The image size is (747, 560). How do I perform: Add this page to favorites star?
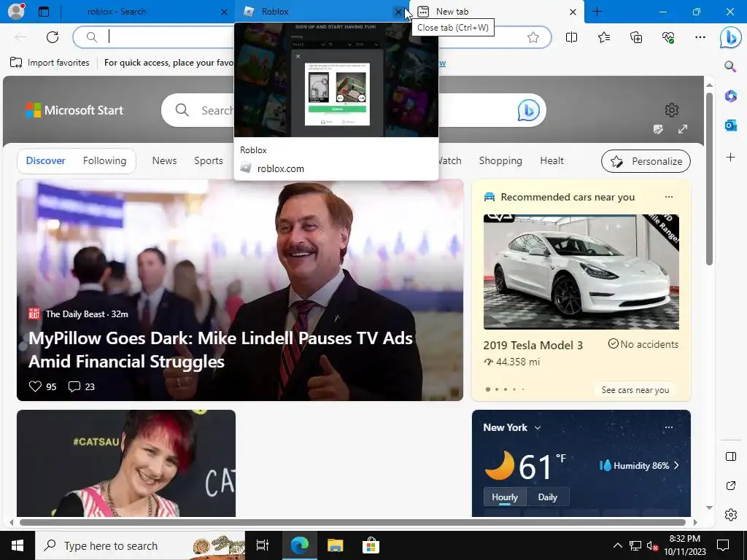533,37
